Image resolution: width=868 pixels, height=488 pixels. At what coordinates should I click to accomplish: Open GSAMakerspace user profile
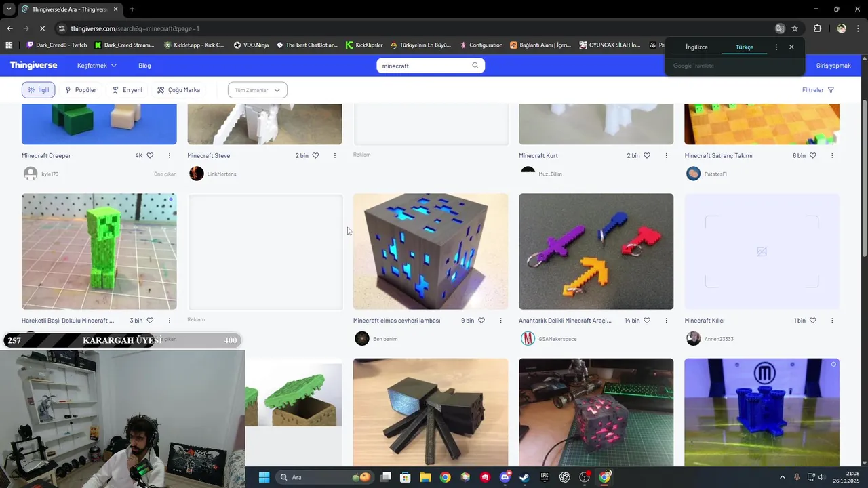tap(557, 339)
